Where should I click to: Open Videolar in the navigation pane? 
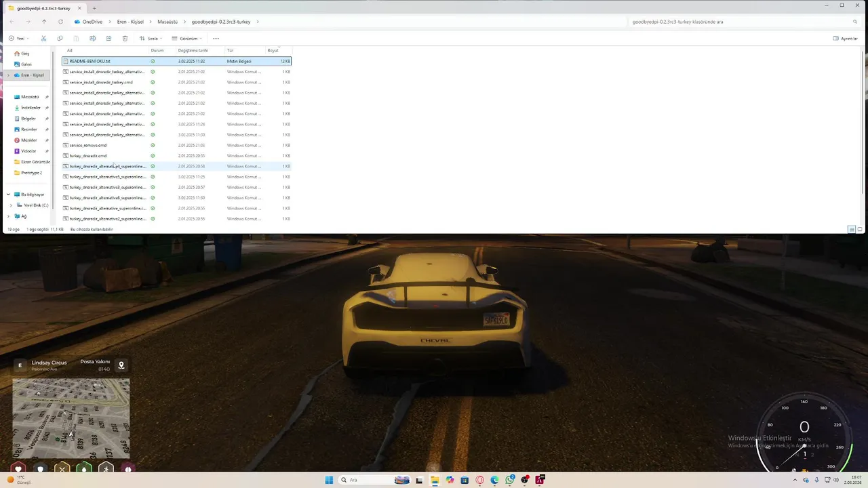click(28, 151)
